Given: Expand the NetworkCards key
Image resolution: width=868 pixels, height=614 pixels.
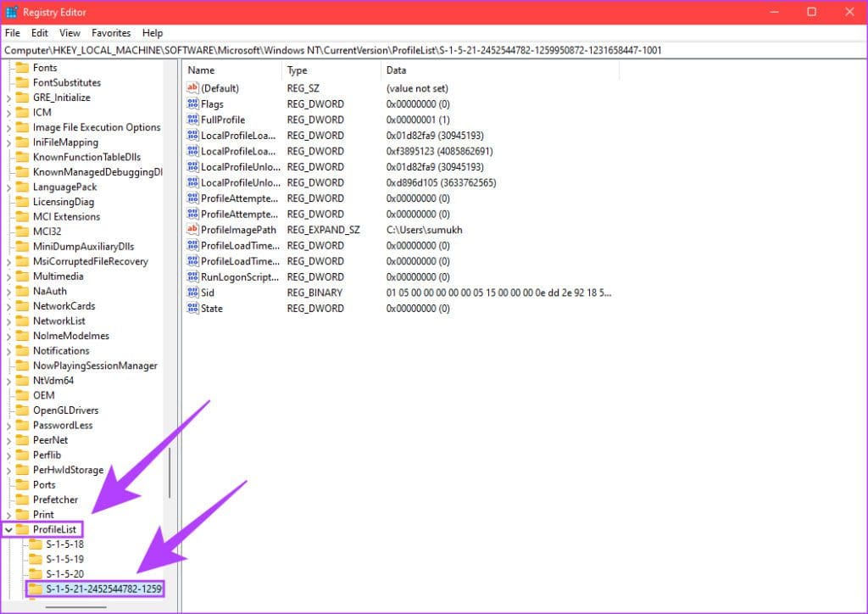Looking at the screenshot, I should point(8,306).
